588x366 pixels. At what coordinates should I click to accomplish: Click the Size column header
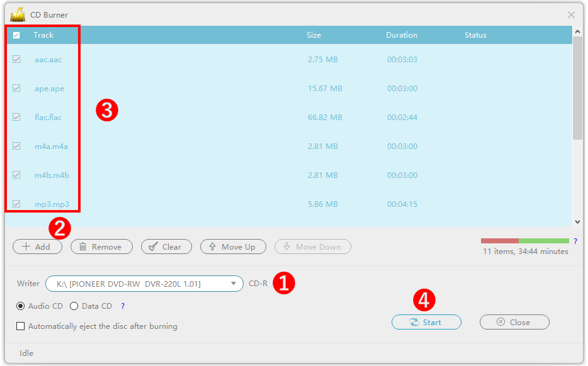click(314, 35)
